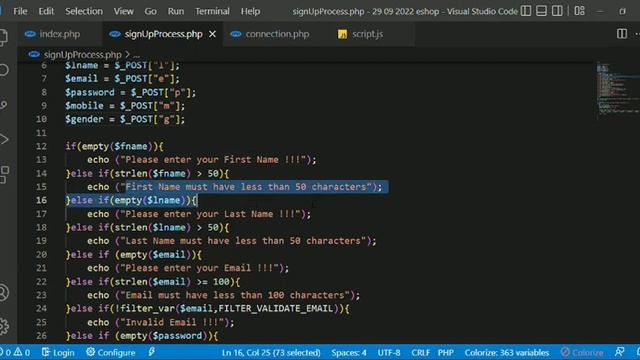
Task: Click Colorize: 363 variables status item
Action: 507,352
